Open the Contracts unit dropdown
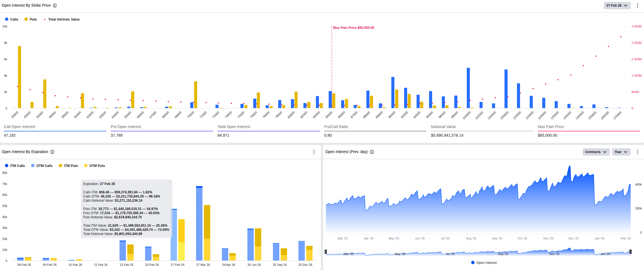The image size is (644, 270). coord(596,152)
